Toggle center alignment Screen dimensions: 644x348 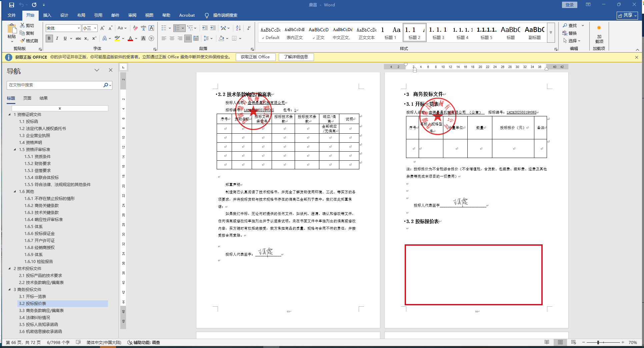(172, 38)
